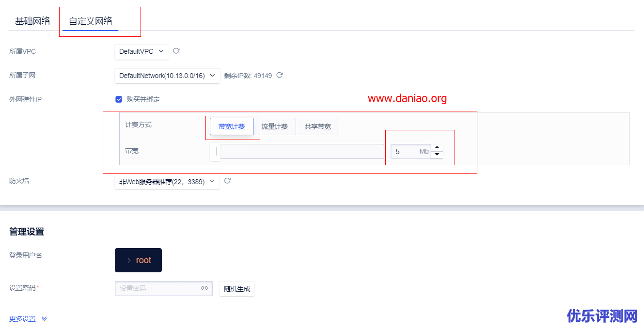
Task: Increase bandwidth using the up stepper arrow
Action: click(x=437, y=147)
